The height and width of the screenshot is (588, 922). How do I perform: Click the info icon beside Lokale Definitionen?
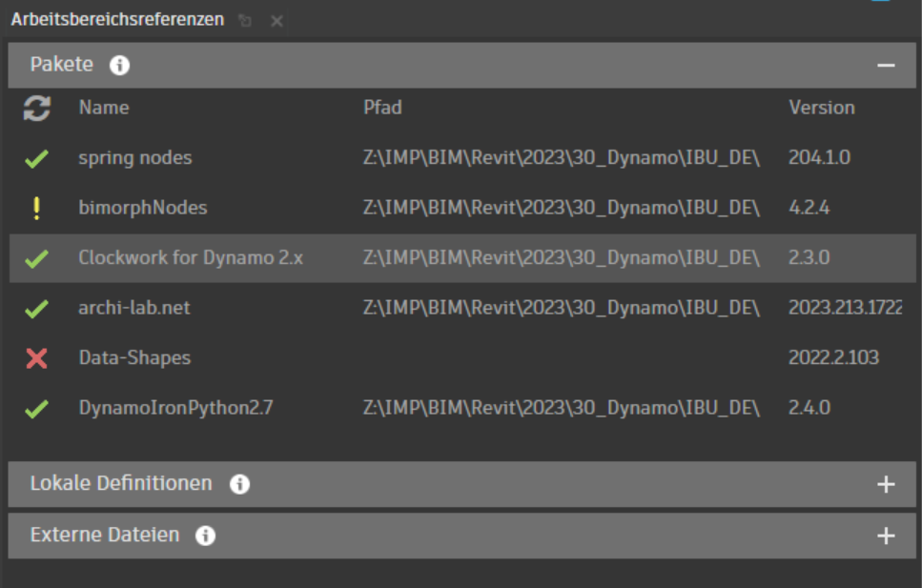(x=239, y=484)
